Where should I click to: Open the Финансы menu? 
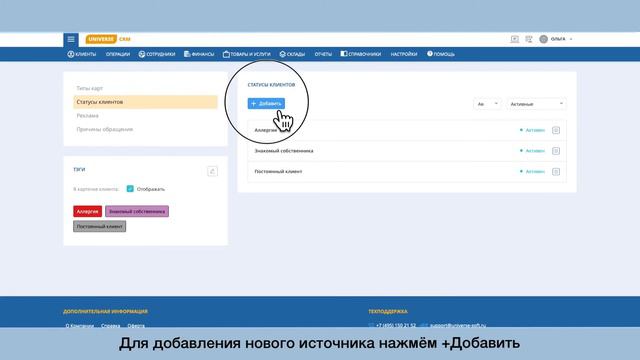pos(199,54)
